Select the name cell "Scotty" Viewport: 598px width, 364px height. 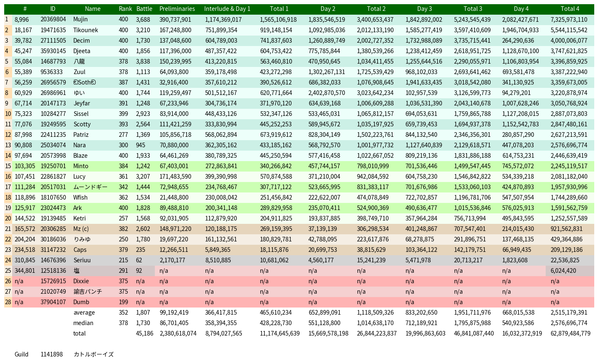[82, 124]
